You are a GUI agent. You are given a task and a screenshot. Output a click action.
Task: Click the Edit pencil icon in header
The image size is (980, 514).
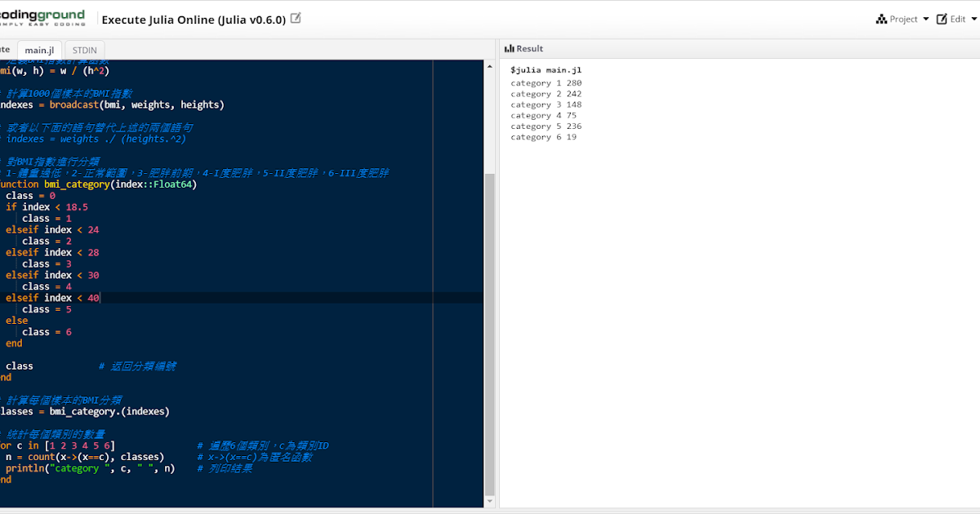click(x=942, y=19)
